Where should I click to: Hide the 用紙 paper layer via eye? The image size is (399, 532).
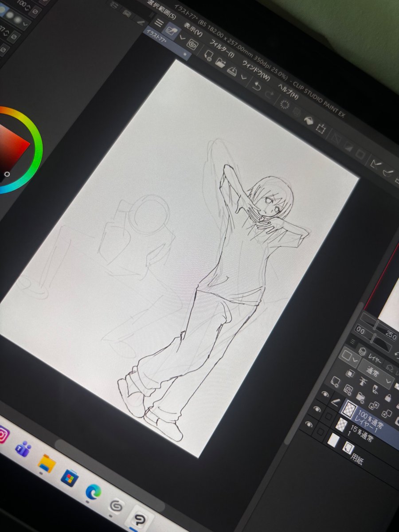[x=309, y=424]
